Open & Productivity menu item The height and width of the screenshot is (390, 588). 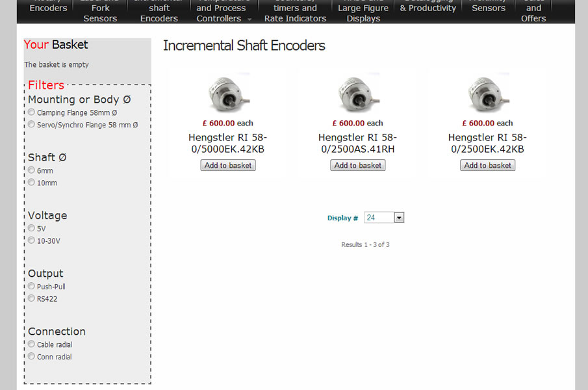428,8
